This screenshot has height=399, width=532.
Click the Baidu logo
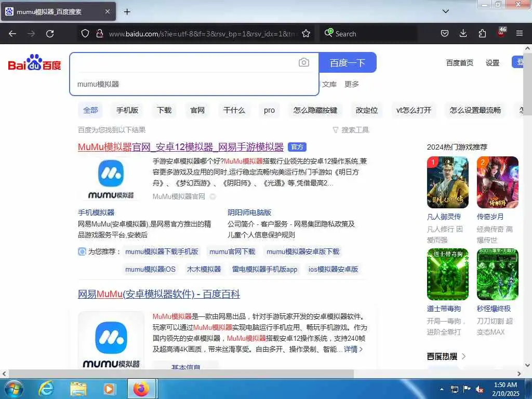[x=34, y=62]
